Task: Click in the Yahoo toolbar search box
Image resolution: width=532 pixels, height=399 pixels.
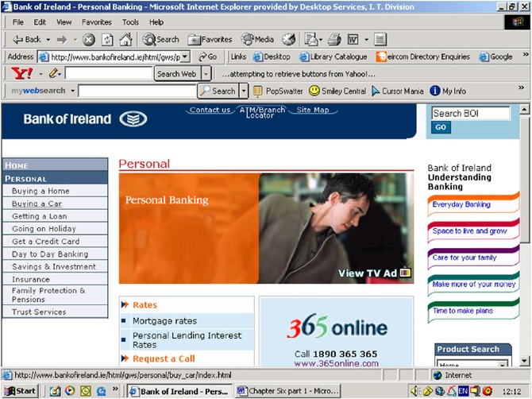Action: pyautogui.click(x=109, y=73)
